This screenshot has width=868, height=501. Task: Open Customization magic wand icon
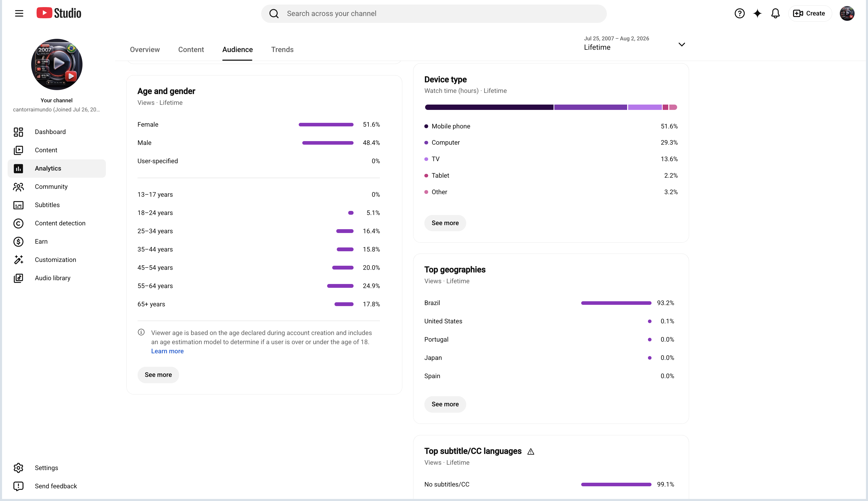[x=18, y=260]
